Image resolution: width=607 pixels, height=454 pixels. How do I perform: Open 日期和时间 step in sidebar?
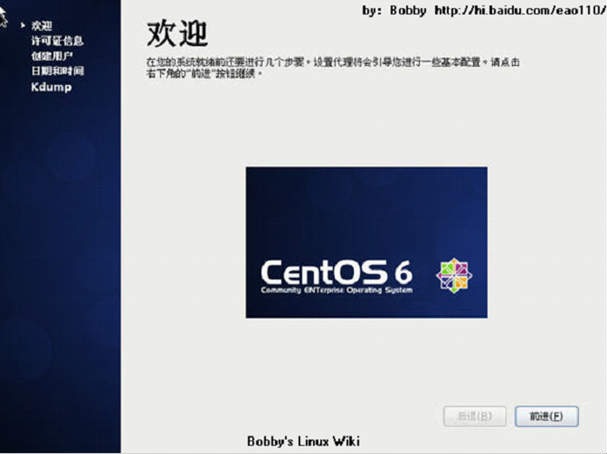57,71
